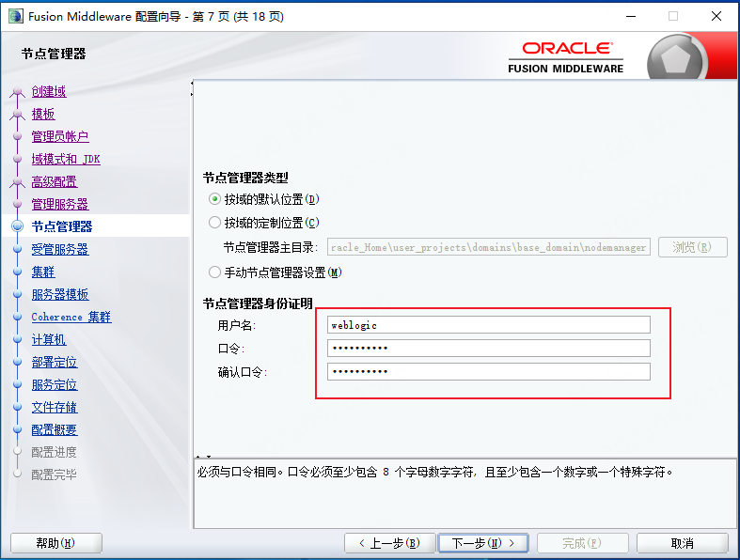Image resolution: width=740 pixels, height=560 pixels.
Task: Click the password requirement hint message
Action: 434,472
